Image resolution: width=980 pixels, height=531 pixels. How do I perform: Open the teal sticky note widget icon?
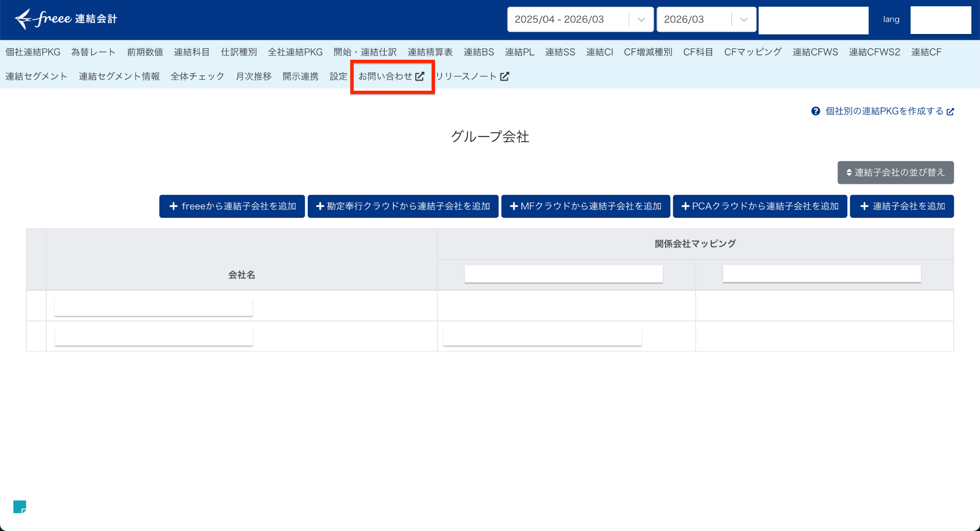coord(20,507)
